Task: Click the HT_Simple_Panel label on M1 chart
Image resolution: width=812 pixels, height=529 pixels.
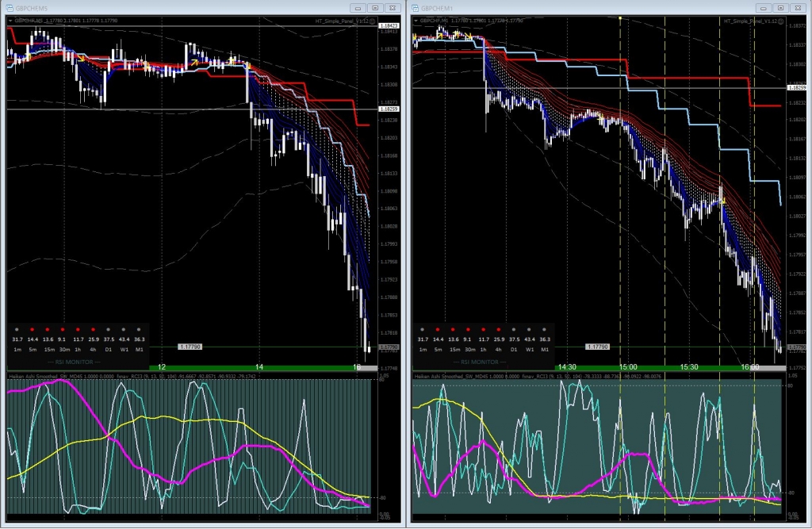Action: 748,20
